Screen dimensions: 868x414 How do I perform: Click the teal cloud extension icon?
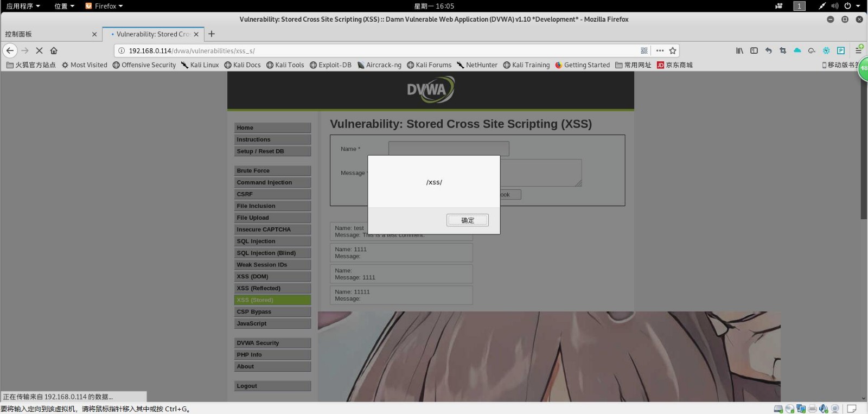(797, 50)
